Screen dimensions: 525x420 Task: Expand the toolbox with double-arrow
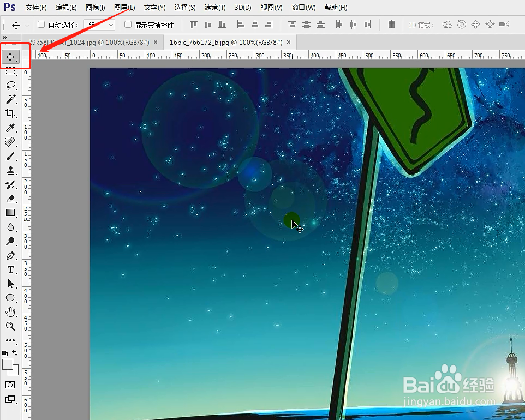[5, 38]
